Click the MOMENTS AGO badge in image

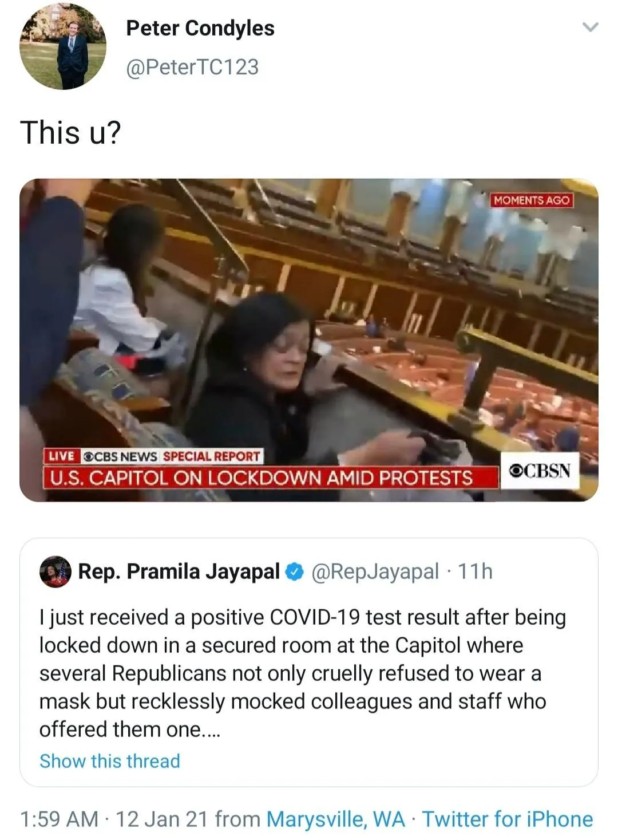532,200
